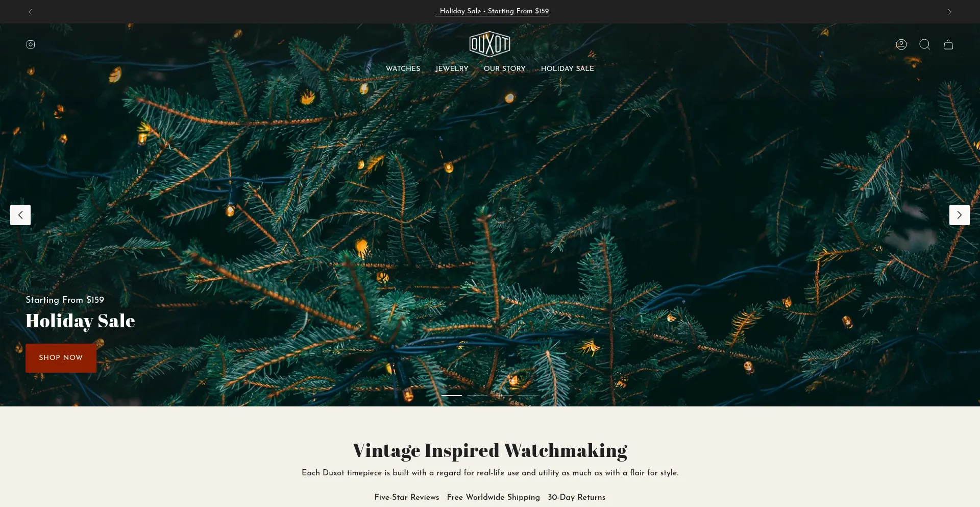Show next announcement bar message
This screenshot has width=980, height=507.
pos(949,12)
